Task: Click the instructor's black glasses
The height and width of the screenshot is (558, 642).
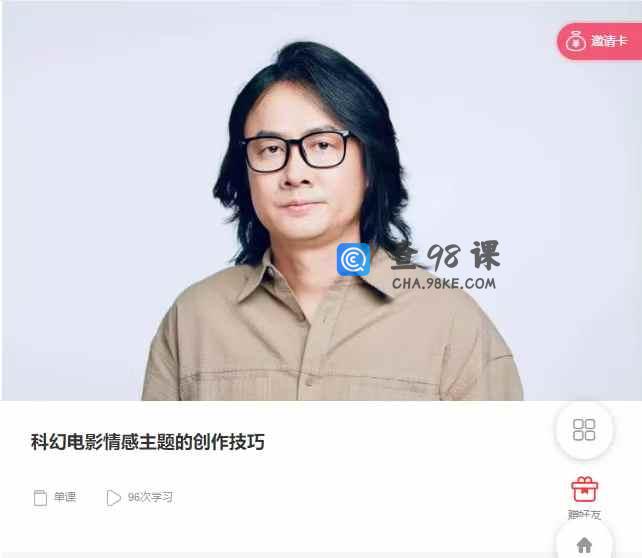Action: point(297,151)
